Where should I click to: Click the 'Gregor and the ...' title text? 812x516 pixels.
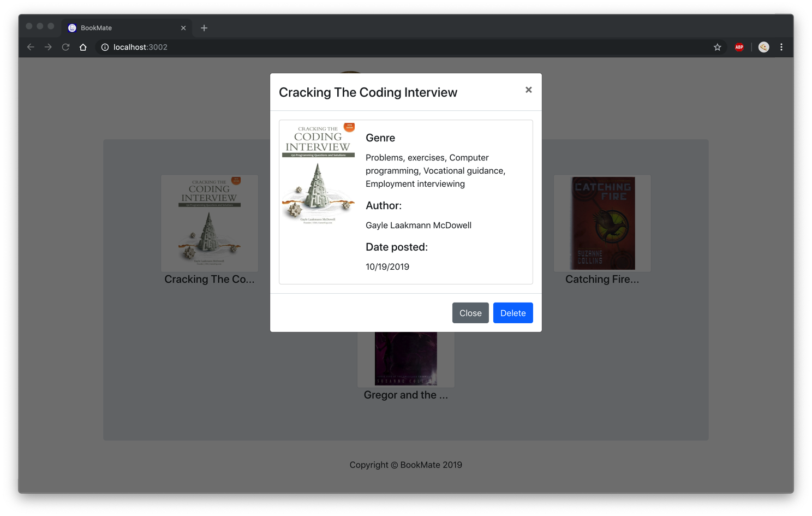[406, 395]
